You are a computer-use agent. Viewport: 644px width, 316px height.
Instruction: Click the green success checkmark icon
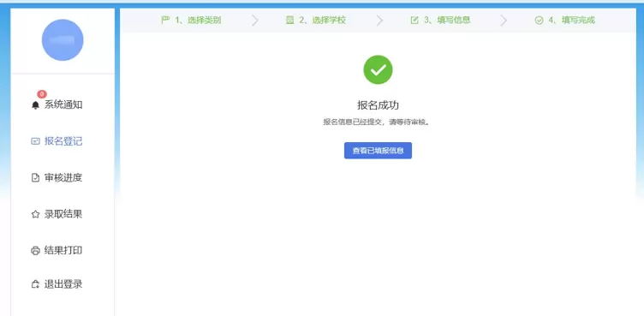coord(378,70)
